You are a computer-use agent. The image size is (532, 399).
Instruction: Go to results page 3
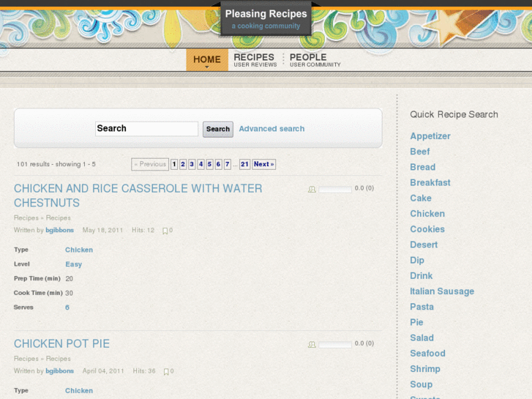192,164
